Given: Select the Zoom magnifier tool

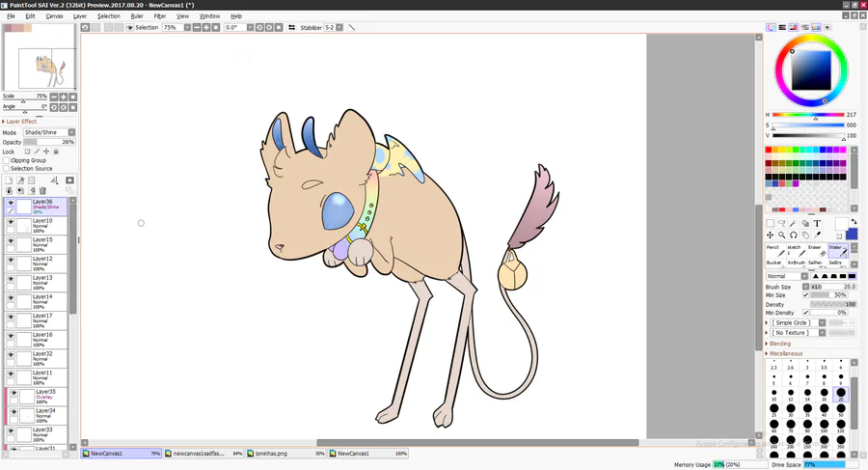Looking at the screenshot, I should (781, 235).
